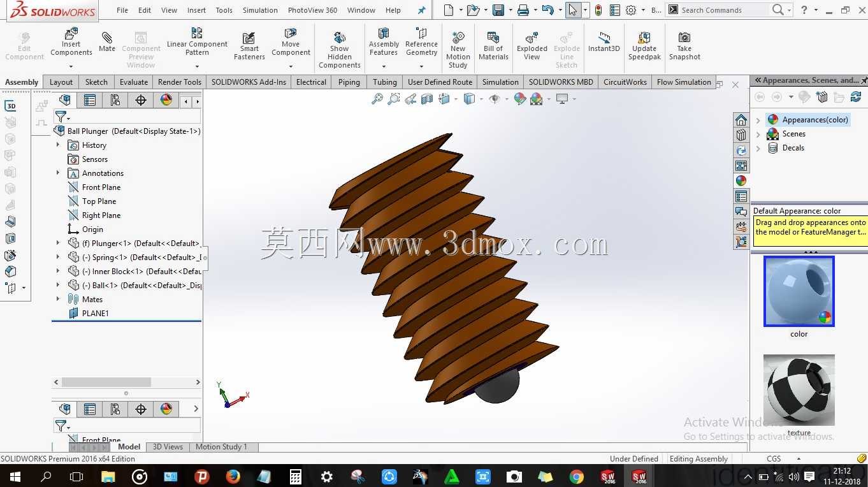Viewport: 868px width, 487px height.
Task: Open the Tools menu
Action: (x=224, y=10)
